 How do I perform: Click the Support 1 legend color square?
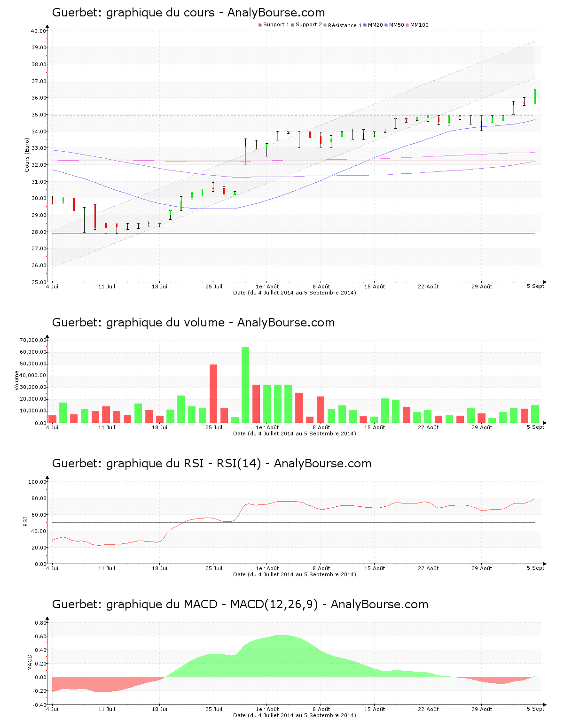coord(260,25)
